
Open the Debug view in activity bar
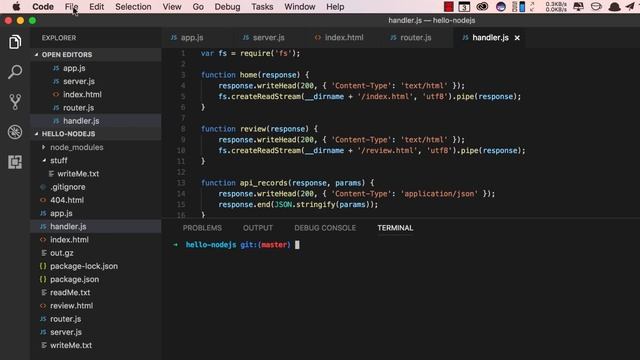[15, 132]
